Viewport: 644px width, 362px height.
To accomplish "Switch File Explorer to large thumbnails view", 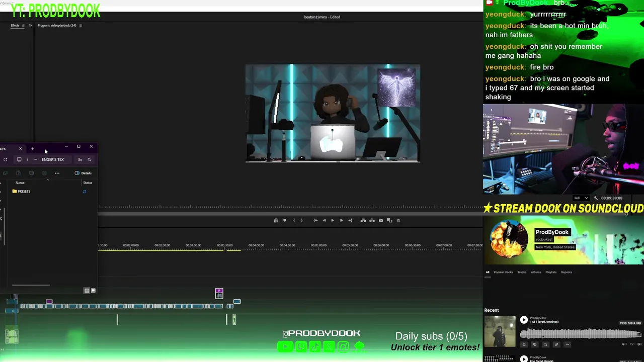I will pos(93,291).
